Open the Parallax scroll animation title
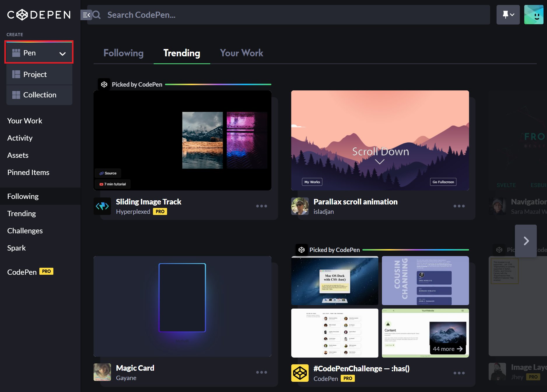The image size is (547, 392). 355,202
